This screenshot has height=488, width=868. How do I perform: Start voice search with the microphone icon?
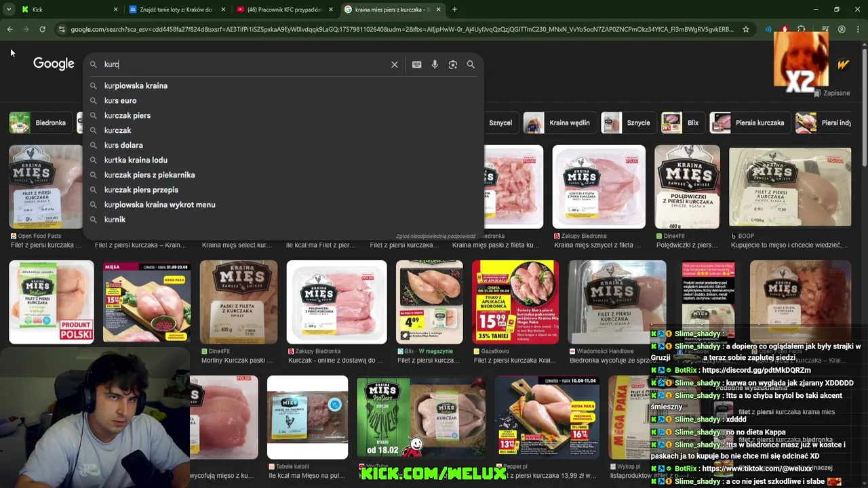tap(435, 64)
